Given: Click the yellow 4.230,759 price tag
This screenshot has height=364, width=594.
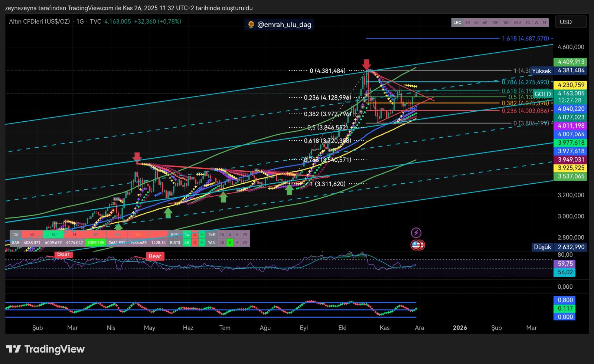Looking at the screenshot, I should 571,85.
